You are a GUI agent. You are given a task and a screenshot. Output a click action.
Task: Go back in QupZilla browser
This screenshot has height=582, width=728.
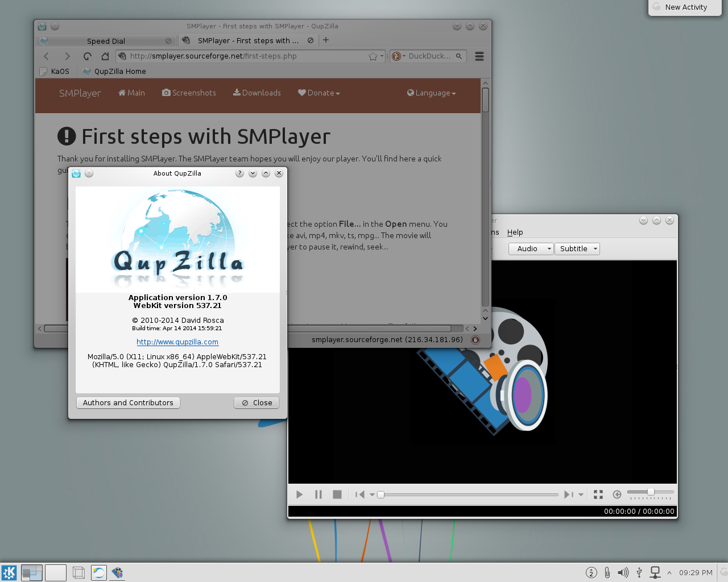47,56
